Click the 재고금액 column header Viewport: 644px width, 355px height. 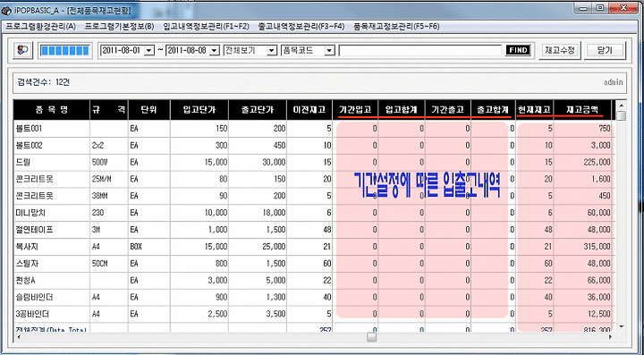pos(582,110)
